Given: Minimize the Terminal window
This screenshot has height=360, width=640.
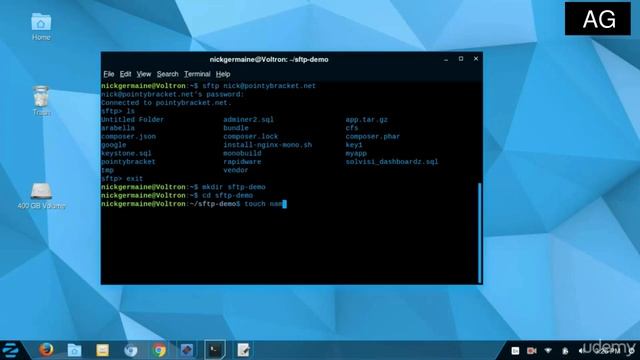Looking at the screenshot, I should 446,59.
